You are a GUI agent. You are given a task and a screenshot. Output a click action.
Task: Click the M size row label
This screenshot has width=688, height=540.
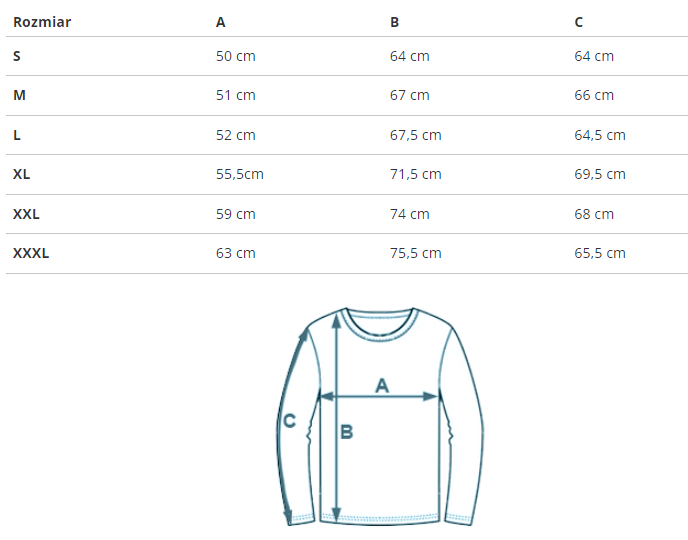pyautogui.click(x=19, y=95)
